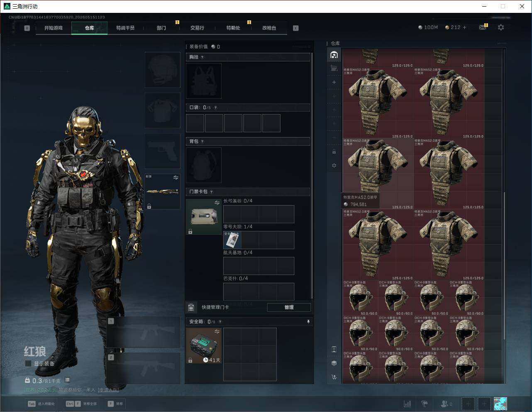Open the mail inbox icon
The height and width of the screenshot is (412, 532).
point(483,27)
